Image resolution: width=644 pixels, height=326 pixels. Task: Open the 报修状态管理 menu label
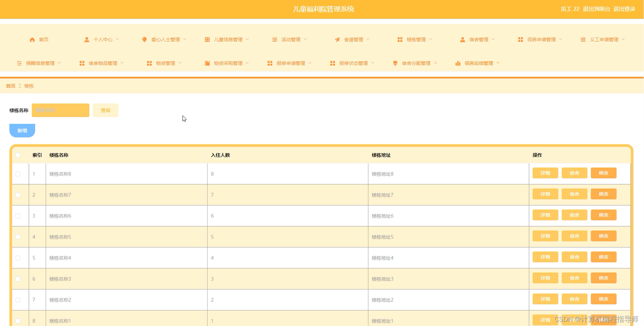[354, 63]
